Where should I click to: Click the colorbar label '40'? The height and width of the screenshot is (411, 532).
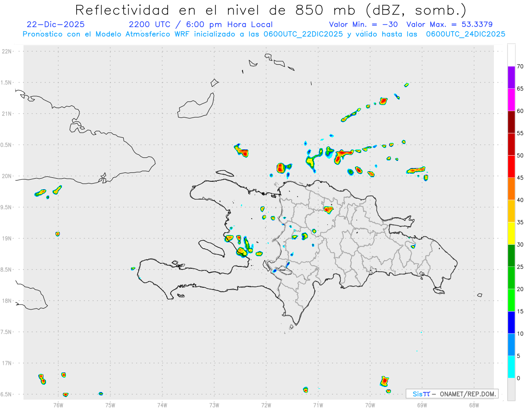(520, 200)
